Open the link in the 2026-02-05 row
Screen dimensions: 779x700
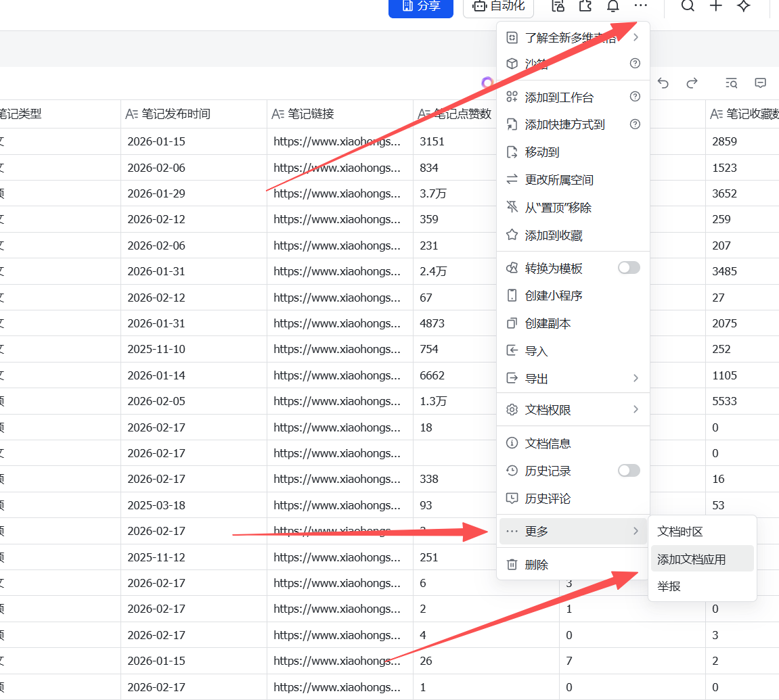[x=337, y=401]
